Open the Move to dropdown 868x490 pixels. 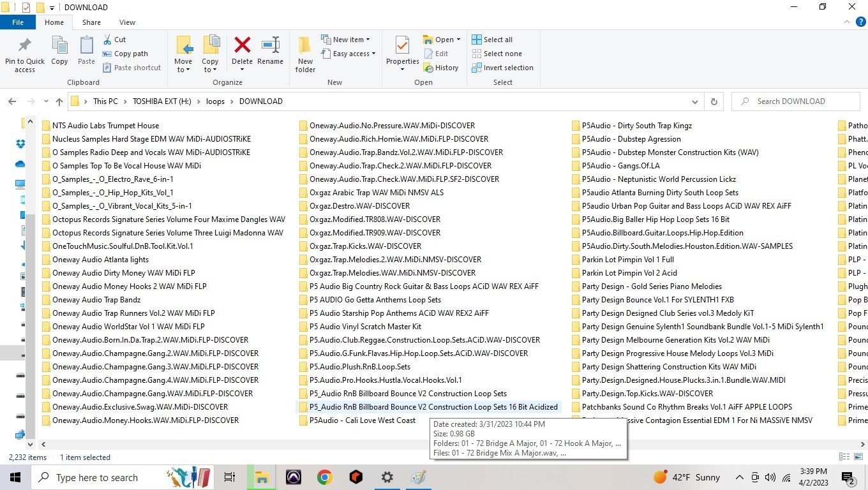183,66
